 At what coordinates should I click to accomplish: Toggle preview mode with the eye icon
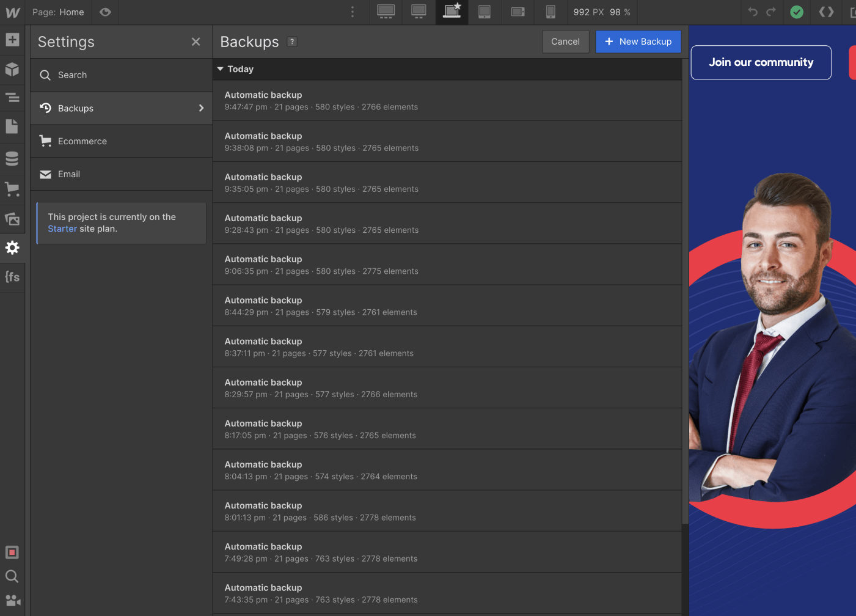pos(104,12)
